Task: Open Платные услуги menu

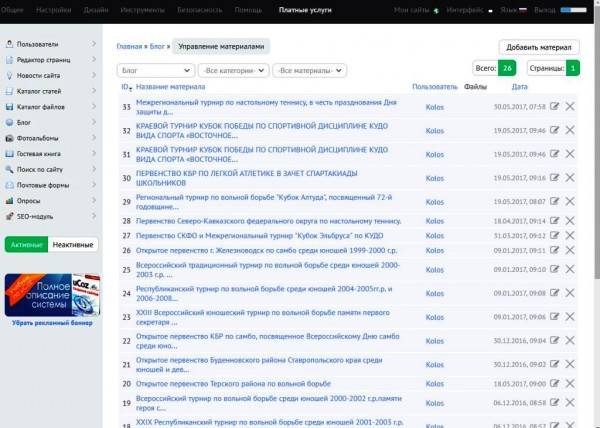Action: pos(305,10)
